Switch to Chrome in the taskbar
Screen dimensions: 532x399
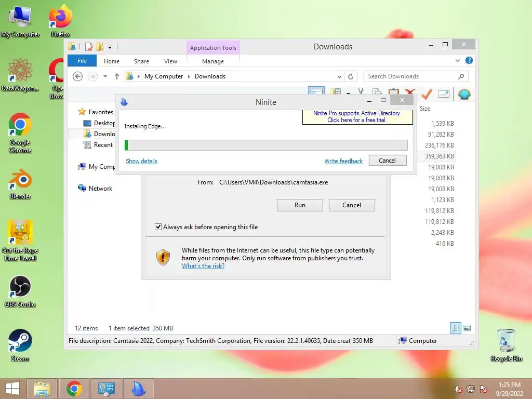[74, 389]
